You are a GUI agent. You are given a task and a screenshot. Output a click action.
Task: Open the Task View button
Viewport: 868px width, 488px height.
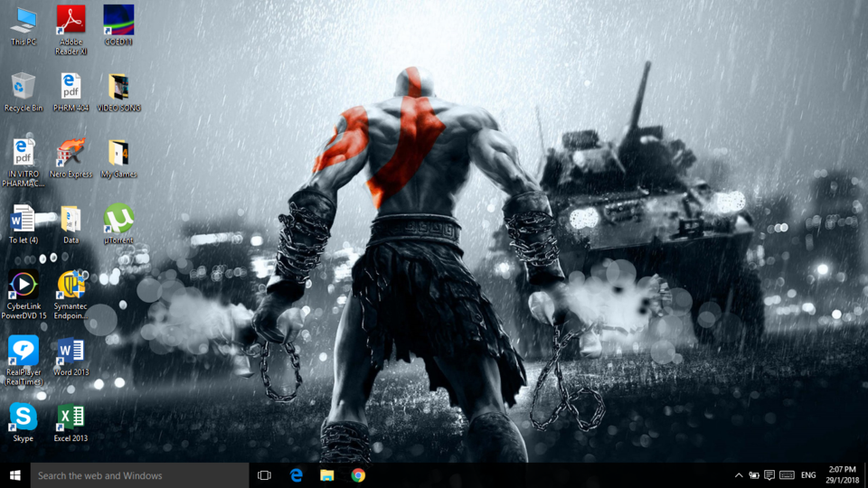click(x=265, y=475)
